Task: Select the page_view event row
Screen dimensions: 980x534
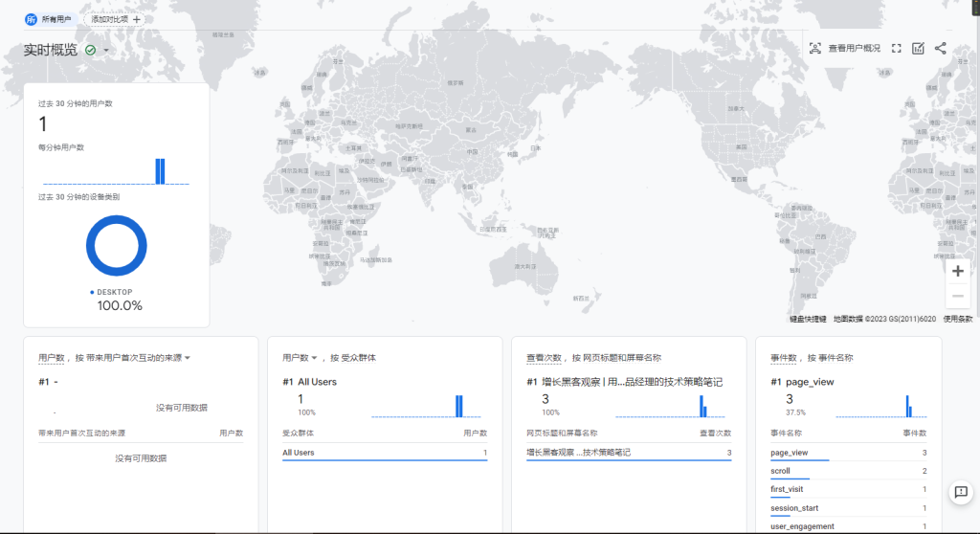Action: click(790, 453)
